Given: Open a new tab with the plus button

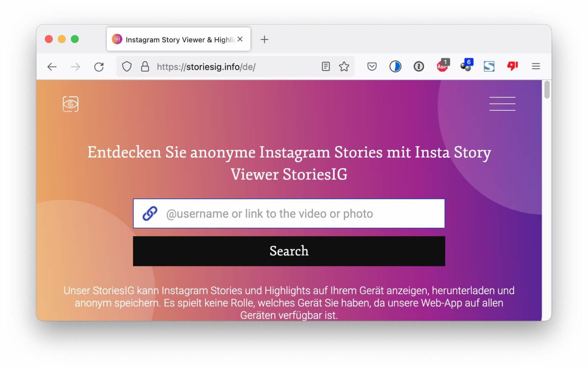Looking at the screenshot, I should [x=264, y=39].
